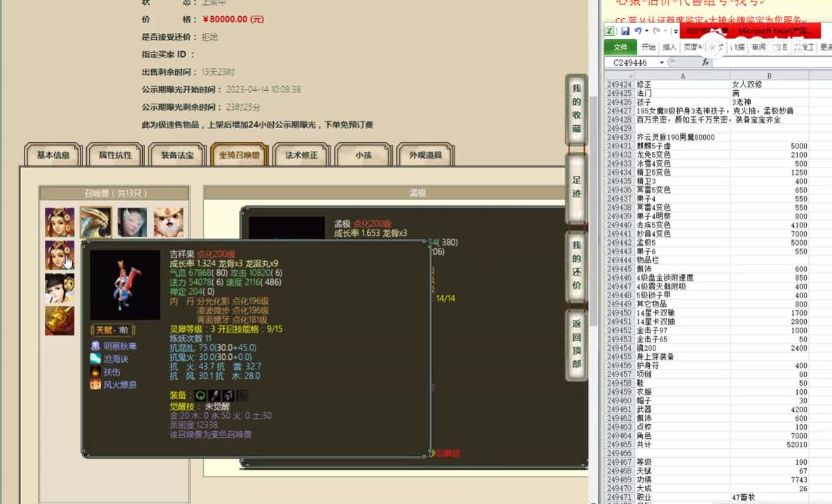This screenshot has width=832, height=504.
Task: Select the orange fox cat summon portrait
Action: (x=168, y=222)
